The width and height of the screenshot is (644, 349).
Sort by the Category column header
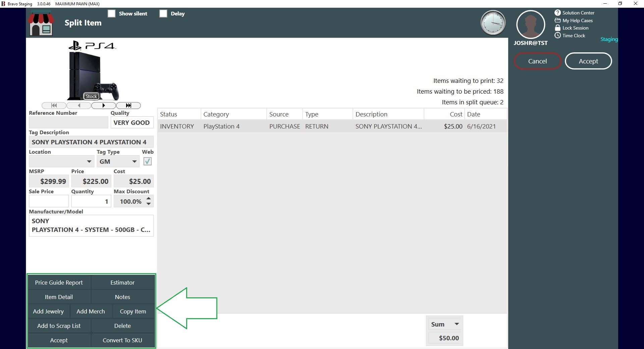pos(234,114)
